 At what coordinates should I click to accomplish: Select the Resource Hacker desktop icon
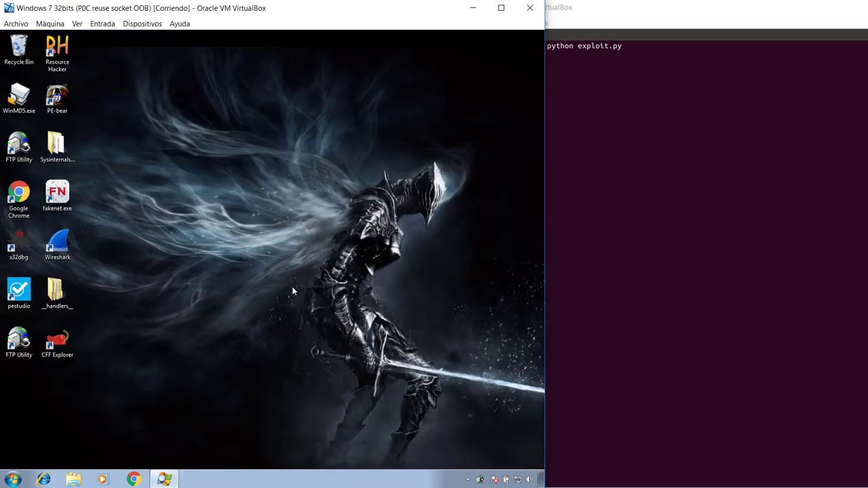click(x=57, y=54)
